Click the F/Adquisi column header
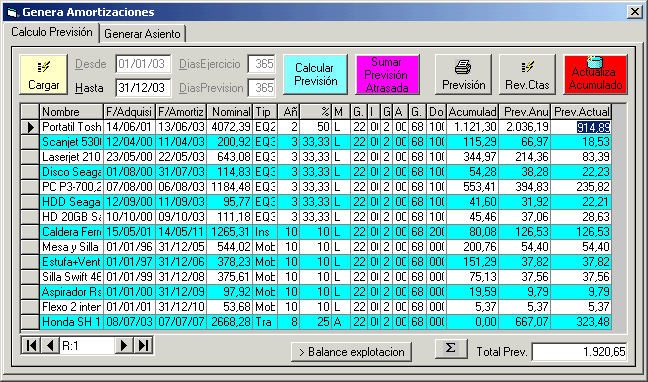Screen dimensions: 648x382 pos(129,112)
